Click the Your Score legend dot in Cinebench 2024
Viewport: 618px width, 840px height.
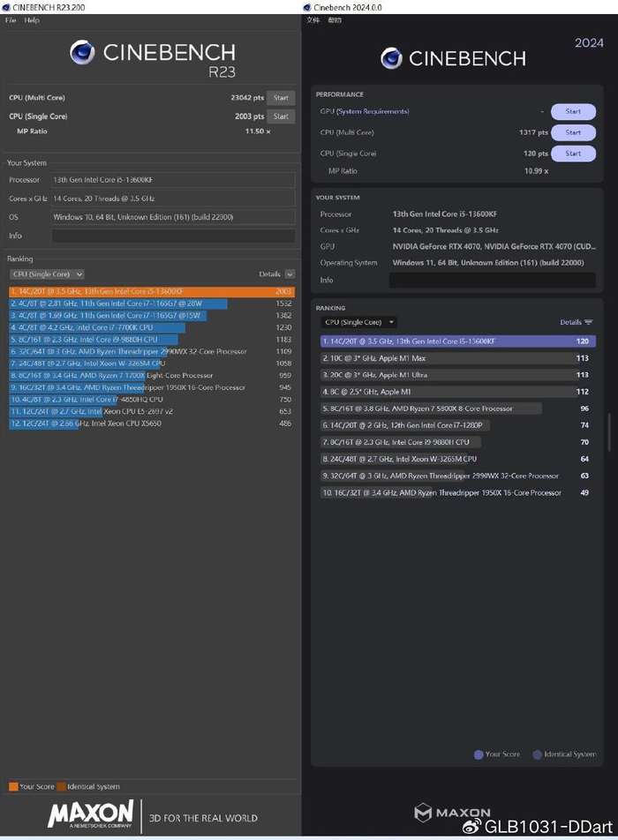(x=479, y=754)
